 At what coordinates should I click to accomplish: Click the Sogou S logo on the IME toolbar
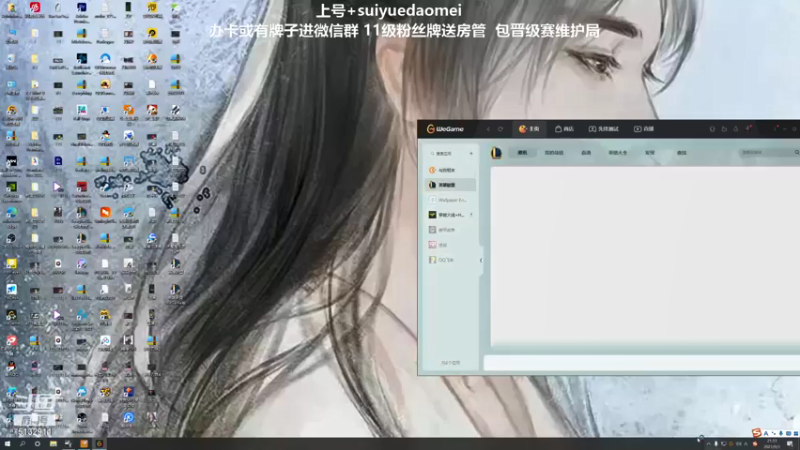coord(756,433)
